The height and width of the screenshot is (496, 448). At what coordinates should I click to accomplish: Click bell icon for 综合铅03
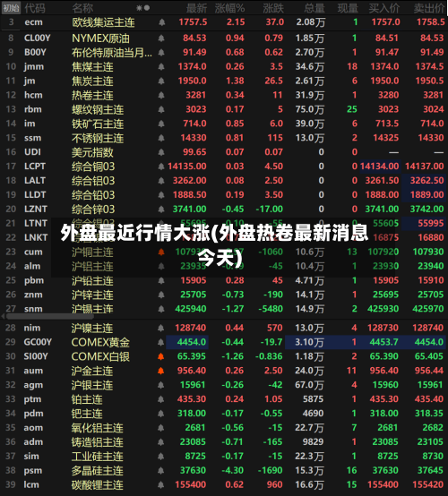(x=161, y=195)
